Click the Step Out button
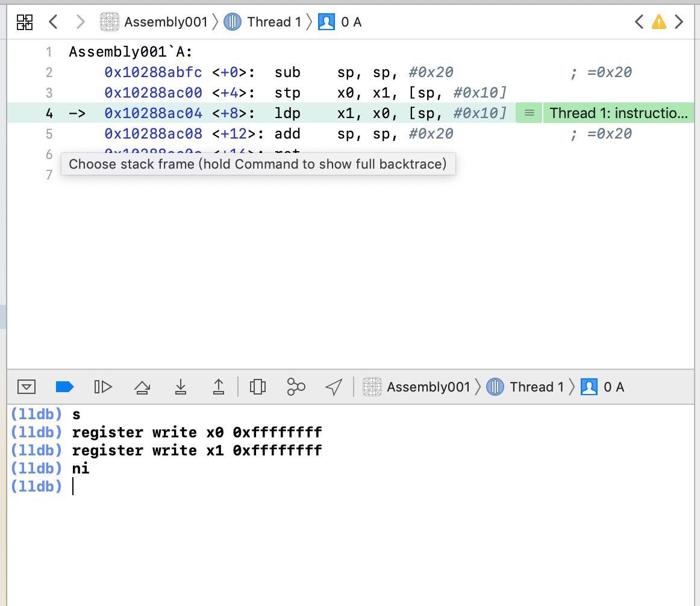 (218, 387)
